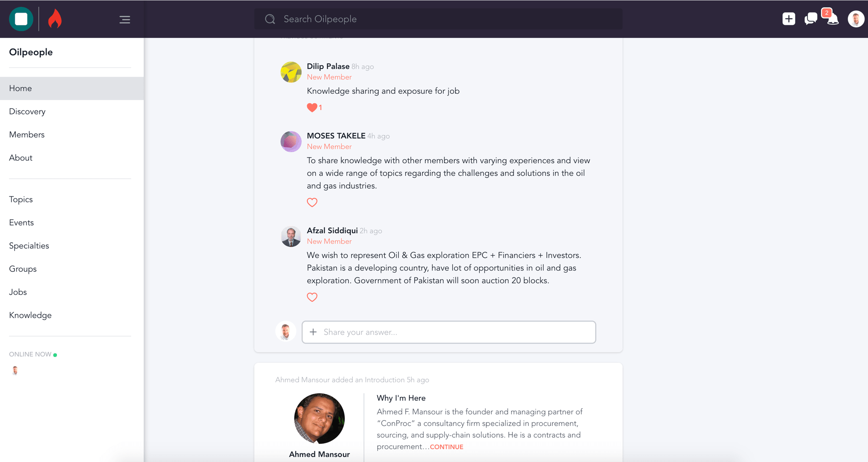This screenshot has height=462, width=868.
Task: Open the Discovery page
Action: (x=27, y=112)
